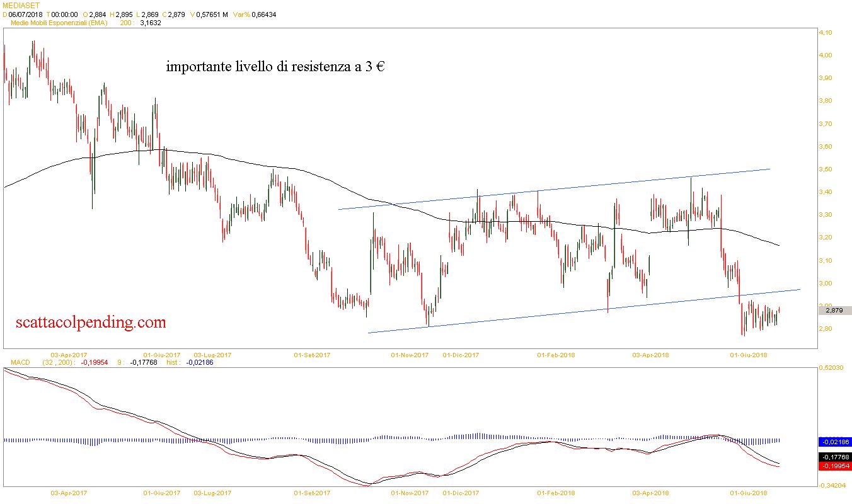Click 03-Lug-2017 on the bottom MACD date axis
Viewport: 852px width, 504px height.
pyautogui.click(x=212, y=493)
